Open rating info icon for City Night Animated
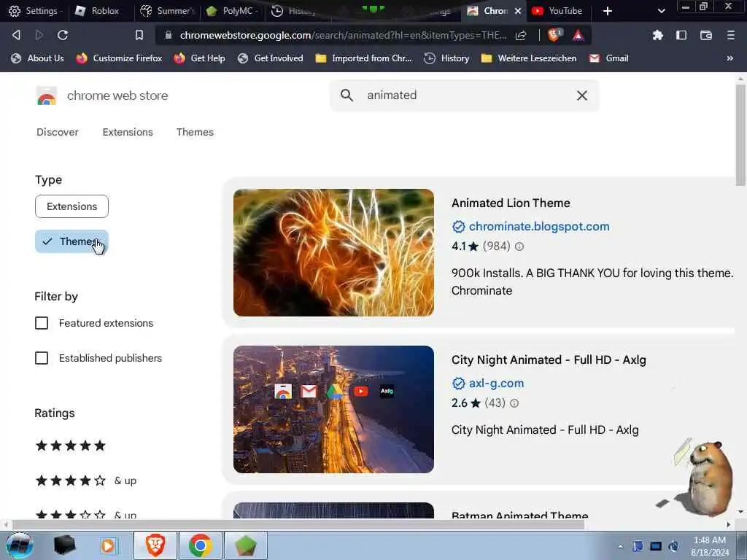Viewport: 747px width, 560px height. [x=514, y=403]
